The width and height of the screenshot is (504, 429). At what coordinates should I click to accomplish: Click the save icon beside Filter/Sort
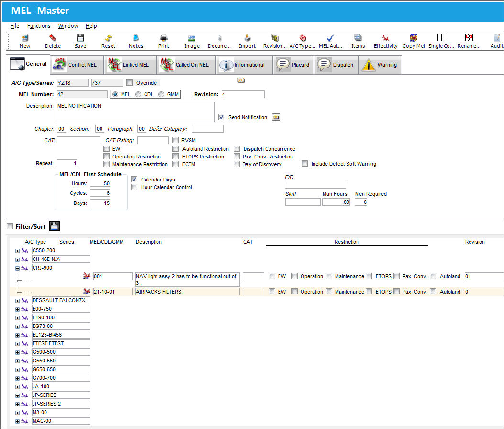pyautogui.click(x=54, y=226)
